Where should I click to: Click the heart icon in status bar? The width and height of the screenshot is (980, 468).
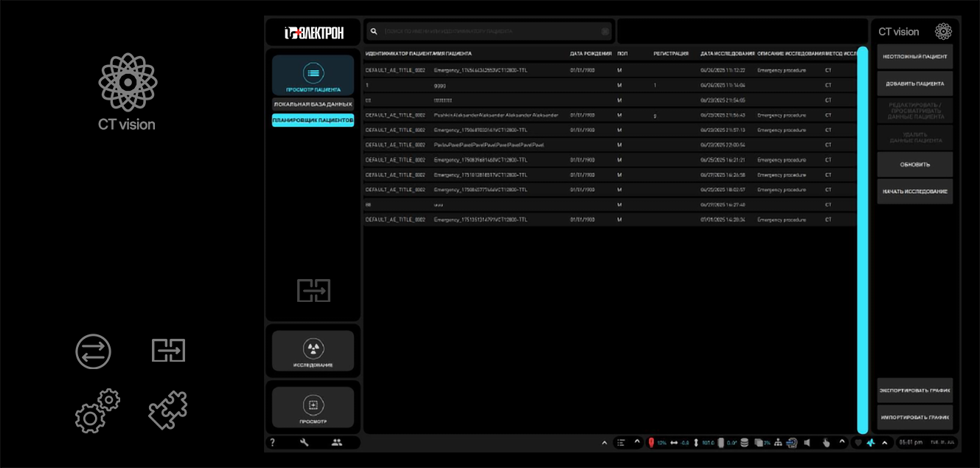[x=858, y=443]
